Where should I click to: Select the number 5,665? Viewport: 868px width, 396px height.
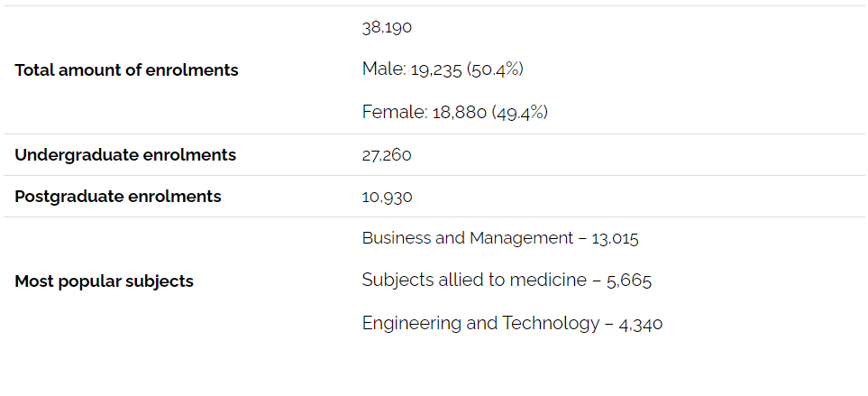pos(629,281)
